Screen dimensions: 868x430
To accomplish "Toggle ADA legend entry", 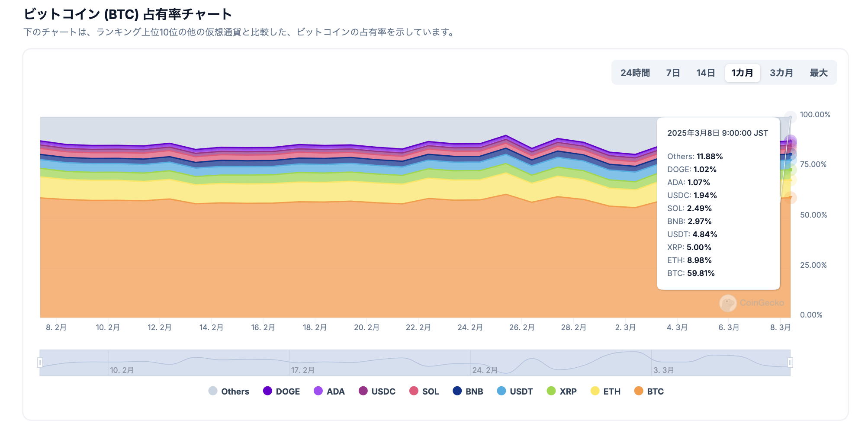I will 329,391.
